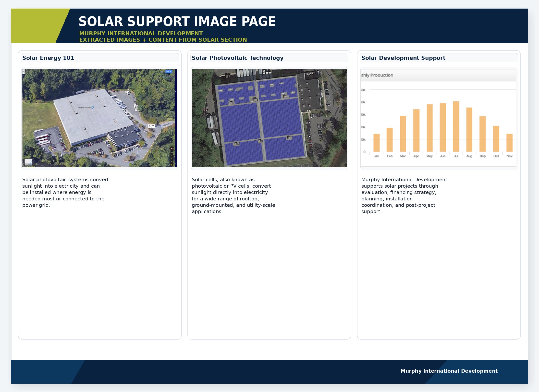
Task: Click the 'Jan' axis label
Action: coord(376,156)
